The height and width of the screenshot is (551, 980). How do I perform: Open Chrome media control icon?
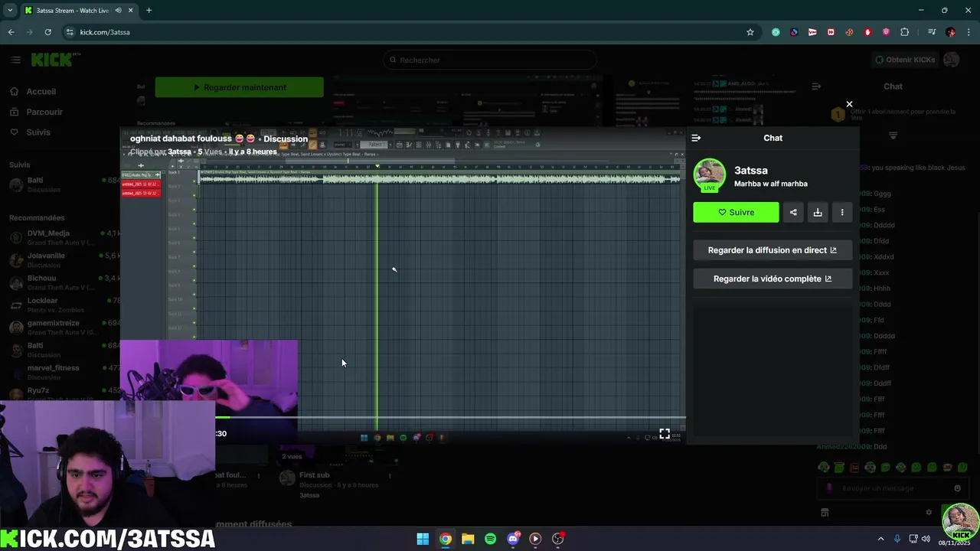click(x=932, y=32)
